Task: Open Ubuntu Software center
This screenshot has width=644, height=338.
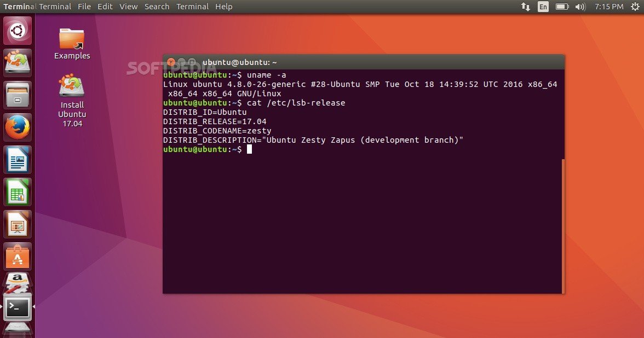Action: pyautogui.click(x=18, y=257)
